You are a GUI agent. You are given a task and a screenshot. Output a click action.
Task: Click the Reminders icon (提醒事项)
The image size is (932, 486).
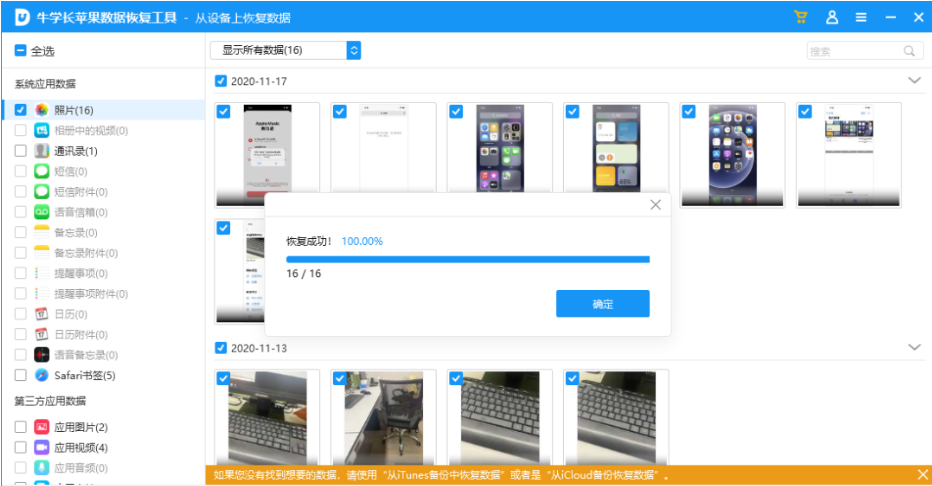(x=42, y=273)
